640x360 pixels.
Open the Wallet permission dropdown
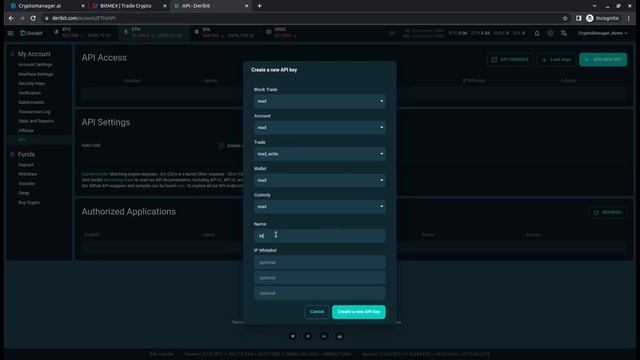[x=319, y=180]
